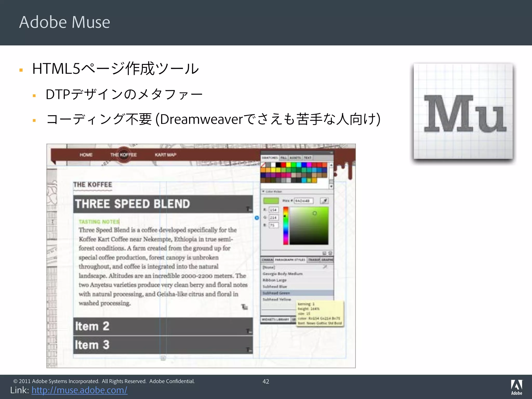Open the Paragraph Styles tab
Image resolution: width=532 pixels, height=399 pixels.
(x=290, y=260)
